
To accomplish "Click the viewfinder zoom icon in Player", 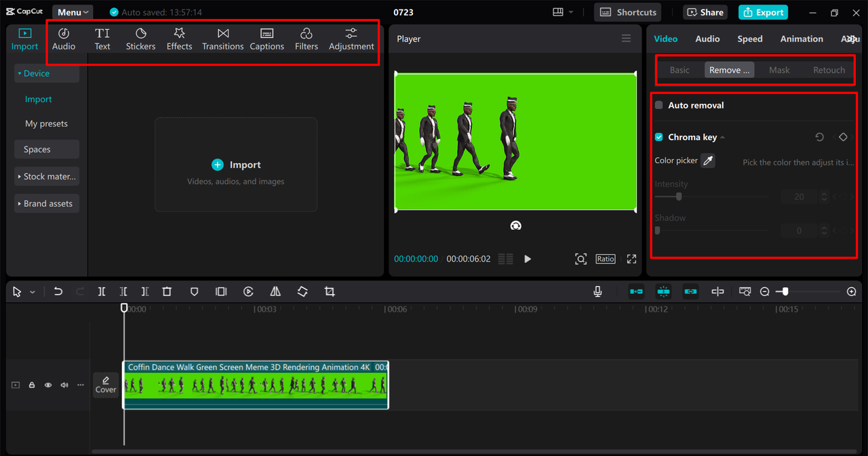I will click(580, 259).
